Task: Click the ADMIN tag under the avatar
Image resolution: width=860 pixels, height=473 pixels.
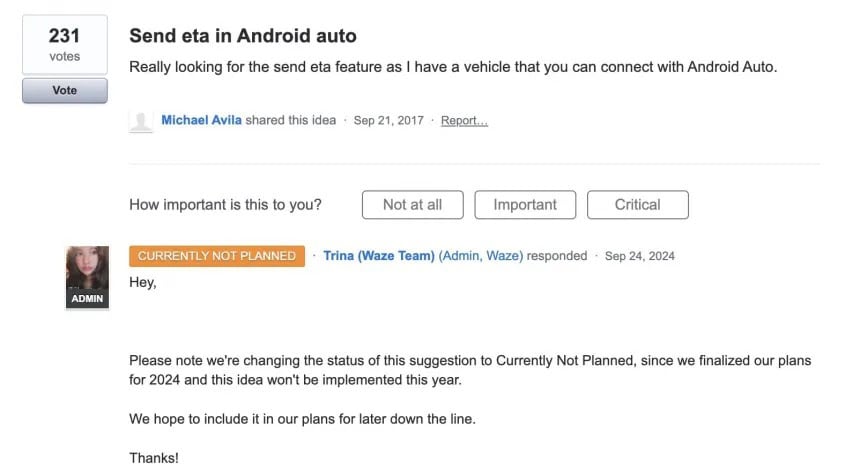Action: (87, 299)
